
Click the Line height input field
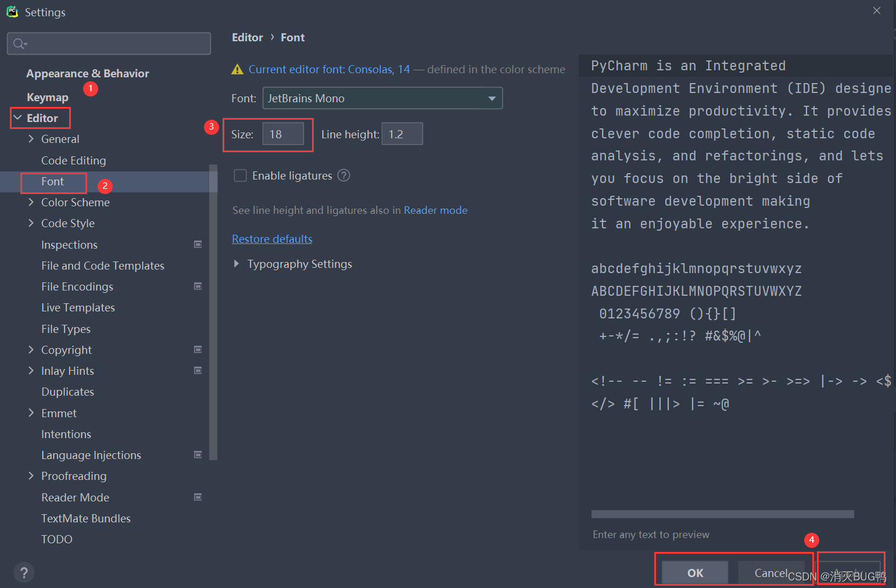tap(402, 134)
